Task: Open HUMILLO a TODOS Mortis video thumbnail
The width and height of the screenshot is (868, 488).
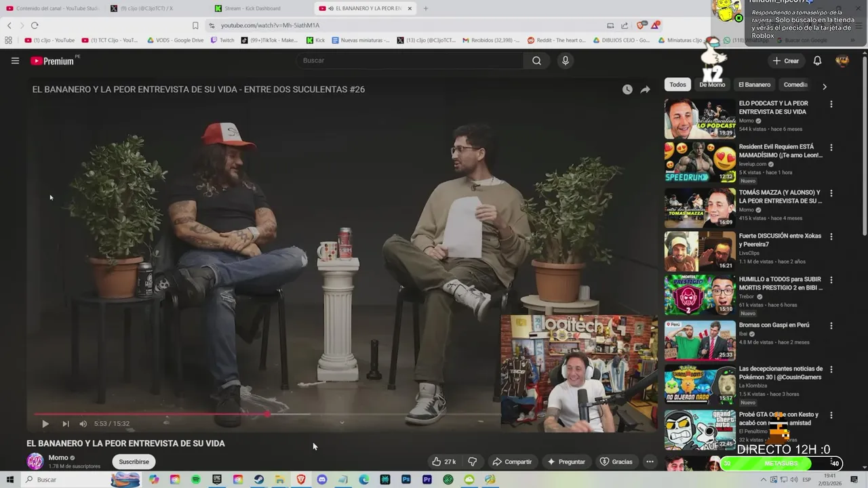Action: (x=700, y=296)
